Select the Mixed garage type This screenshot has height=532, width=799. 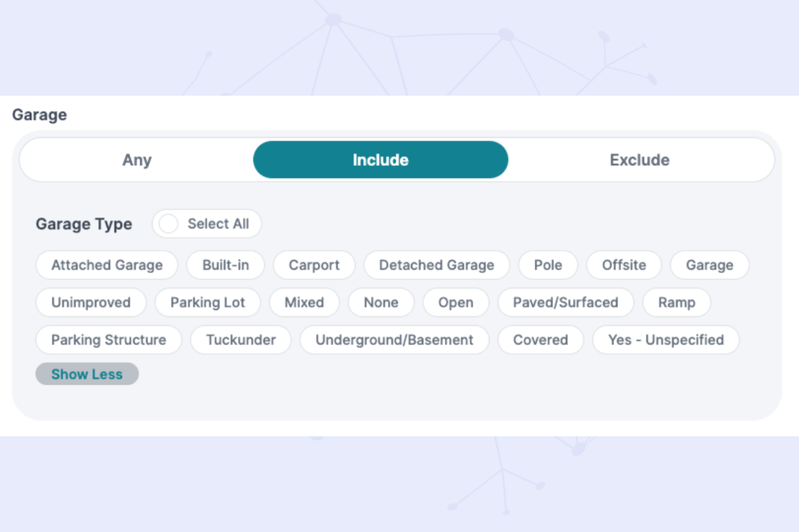pos(304,302)
